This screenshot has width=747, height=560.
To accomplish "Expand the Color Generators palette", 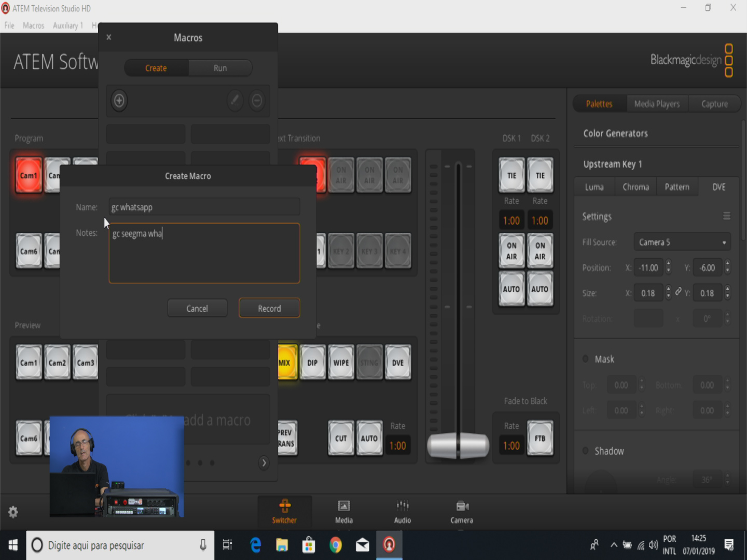I will click(x=615, y=133).
